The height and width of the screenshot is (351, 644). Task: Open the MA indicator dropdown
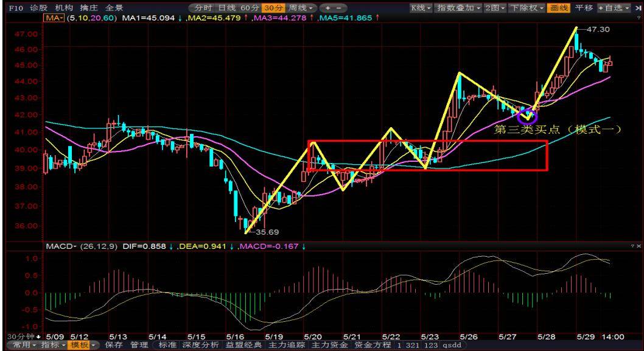click(x=54, y=18)
